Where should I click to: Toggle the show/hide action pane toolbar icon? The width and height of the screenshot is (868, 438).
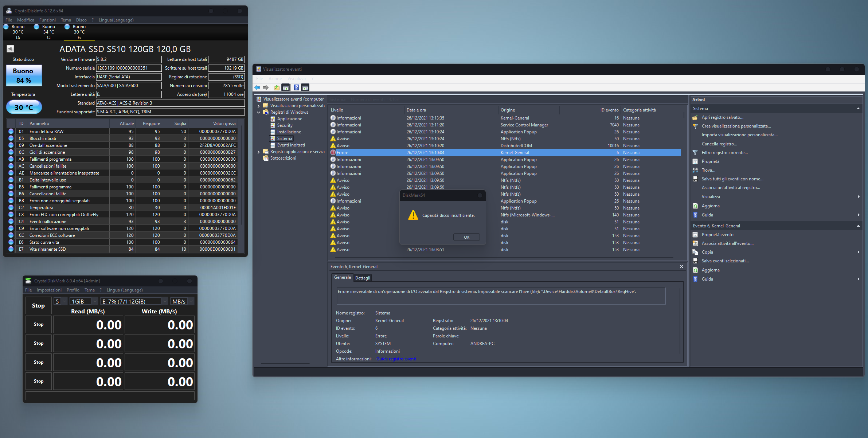point(305,87)
